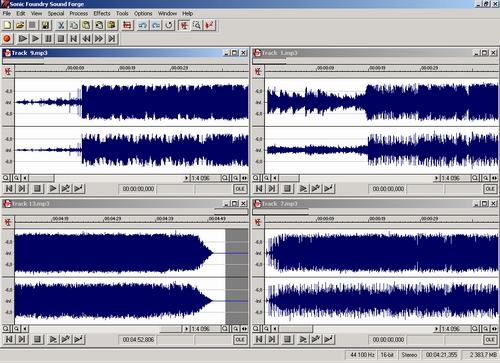Screen dimensions: 500x363
Task: Open the Effects menu
Action: pyautogui.click(x=102, y=13)
